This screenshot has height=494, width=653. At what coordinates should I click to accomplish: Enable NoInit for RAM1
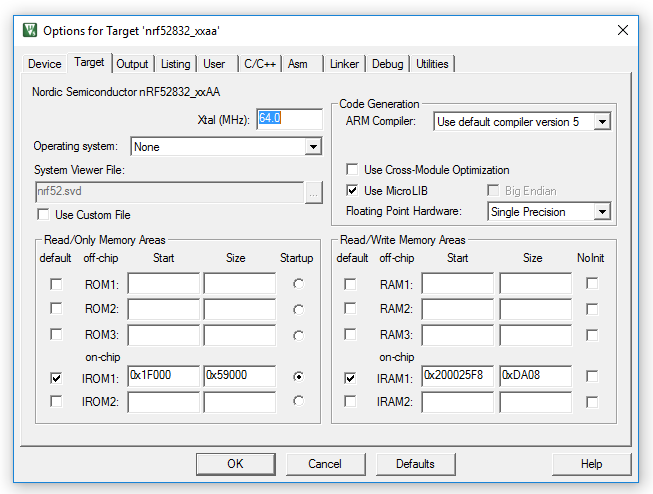pyautogui.click(x=592, y=283)
